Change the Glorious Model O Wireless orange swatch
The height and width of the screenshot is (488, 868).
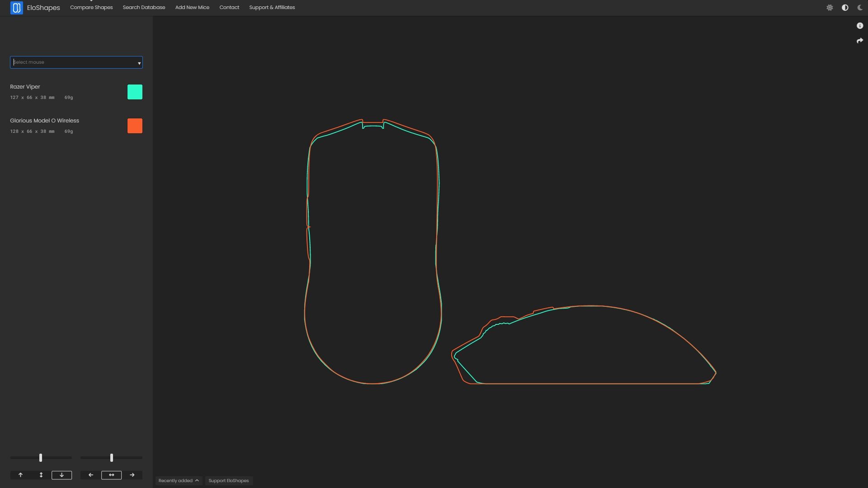[x=135, y=126]
